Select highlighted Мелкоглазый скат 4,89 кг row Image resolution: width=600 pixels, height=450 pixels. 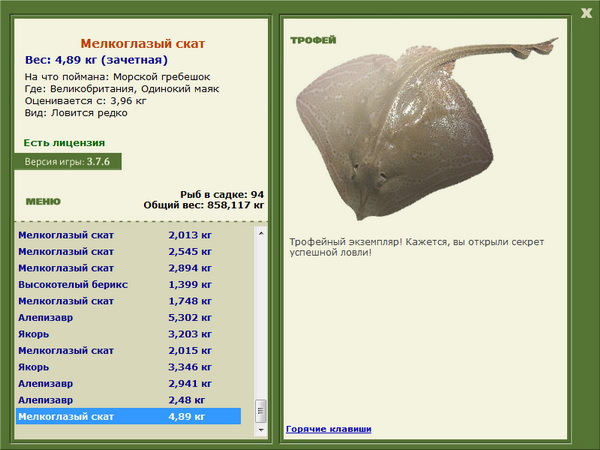[129, 416]
